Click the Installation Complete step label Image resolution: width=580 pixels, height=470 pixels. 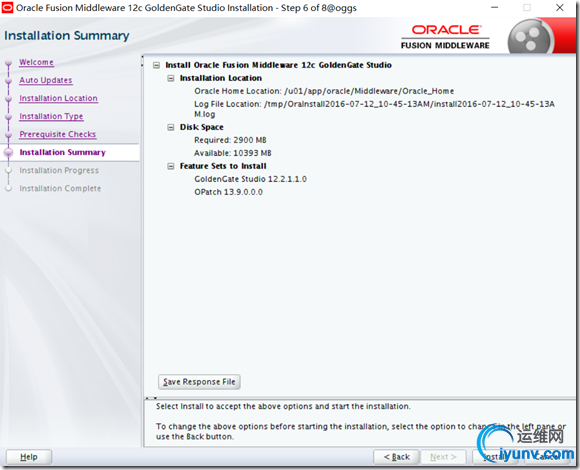coord(60,189)
